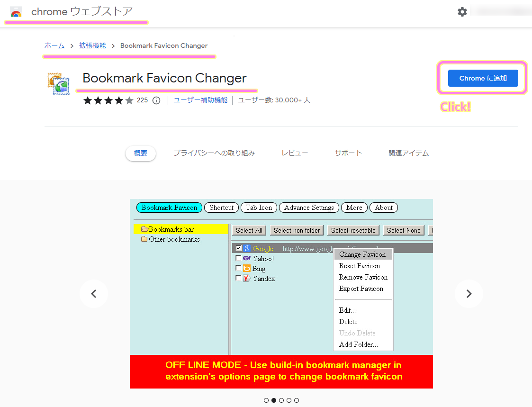Open the 関連アイテム tab

click(408, 153)
